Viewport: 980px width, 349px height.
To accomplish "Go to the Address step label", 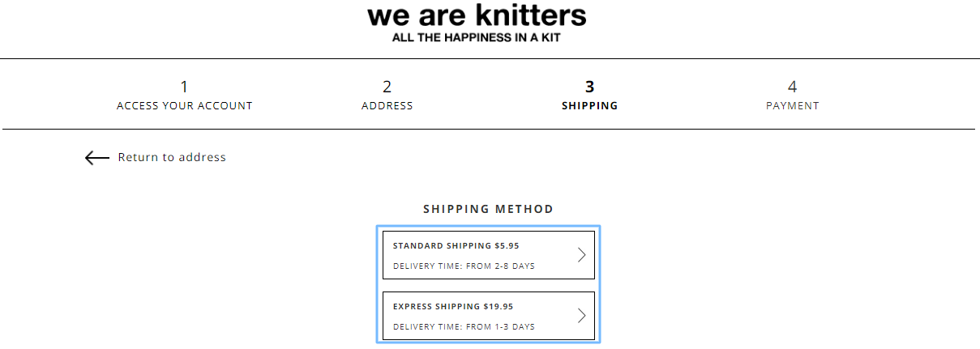I will click(387, 106).
